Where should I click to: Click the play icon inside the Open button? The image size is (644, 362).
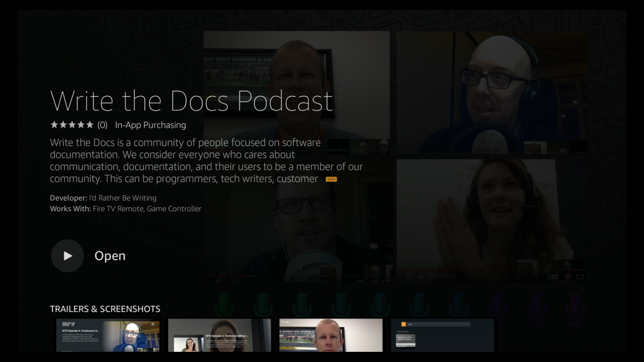pos(67,256)
